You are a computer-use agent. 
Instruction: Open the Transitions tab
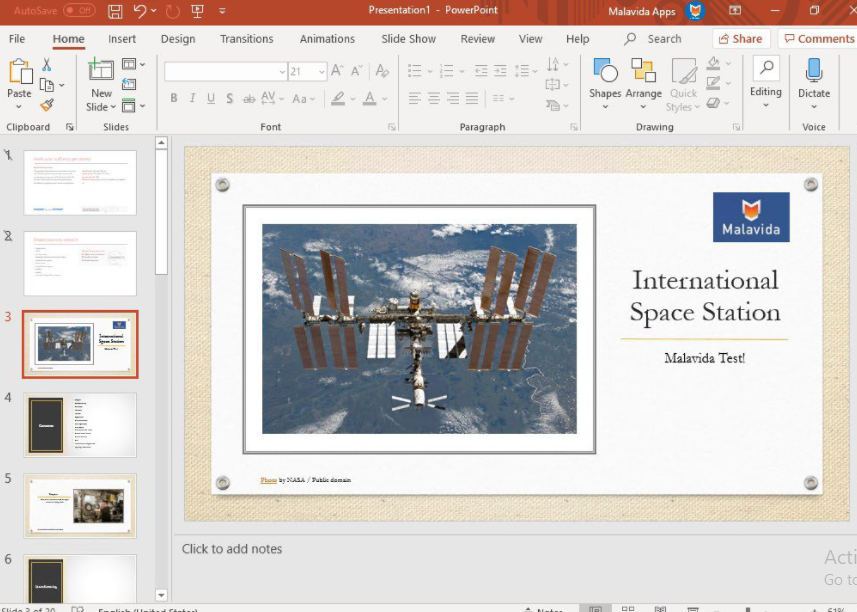point(246,39)
